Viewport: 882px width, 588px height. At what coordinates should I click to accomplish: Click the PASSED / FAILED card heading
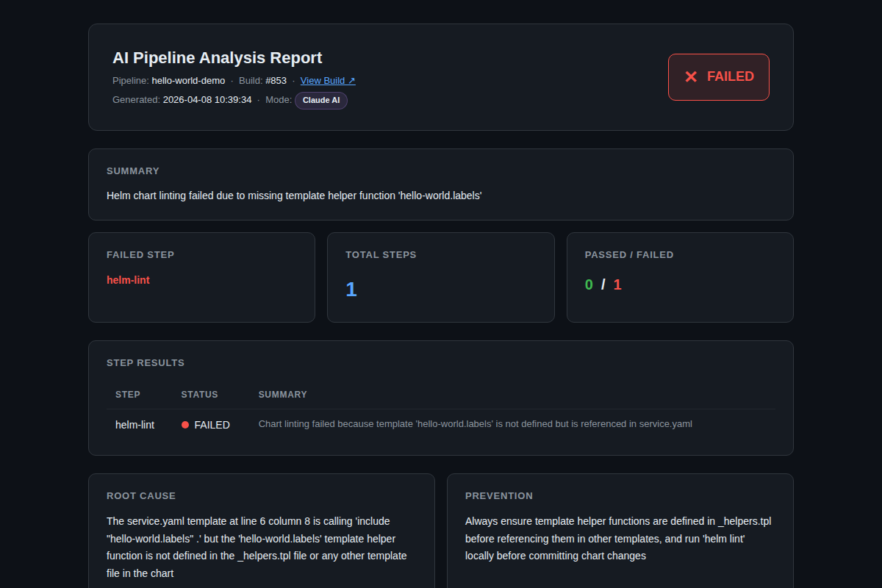pyautogui.click(x=629, y=255)
